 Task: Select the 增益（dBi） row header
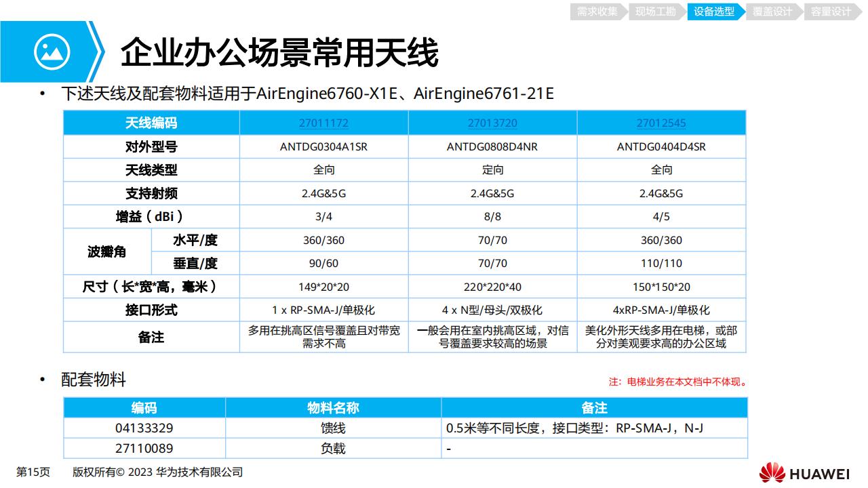tap(151, 217)
